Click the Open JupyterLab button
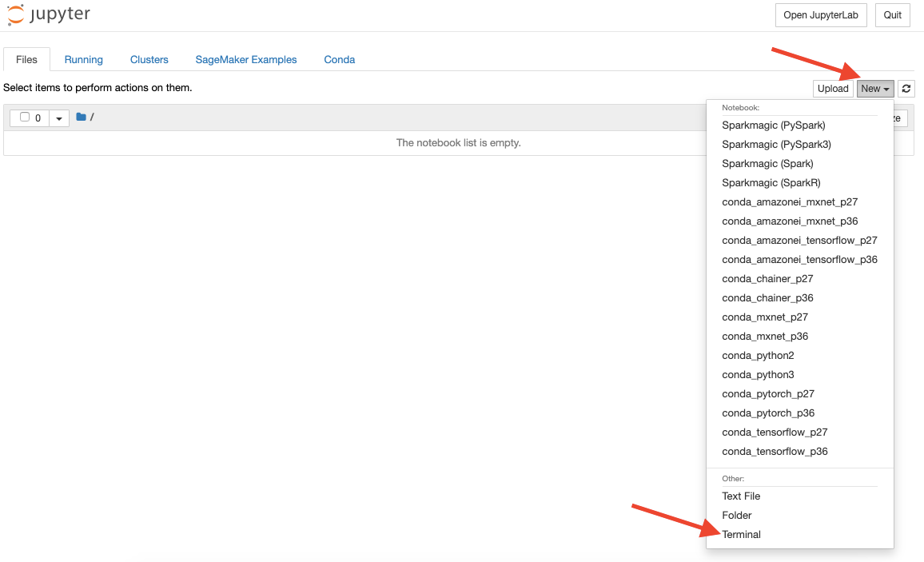 [x=821, y=14]
